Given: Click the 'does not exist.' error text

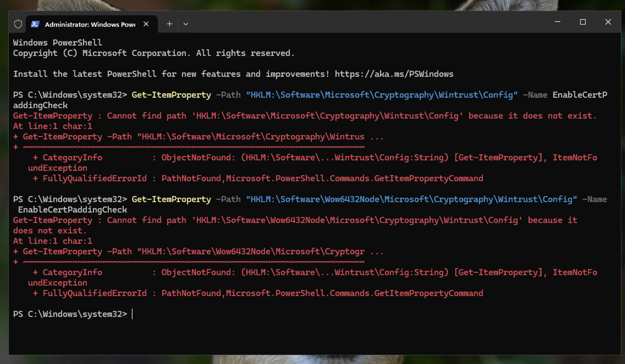Looking at the screenshot, I should 50,231.
